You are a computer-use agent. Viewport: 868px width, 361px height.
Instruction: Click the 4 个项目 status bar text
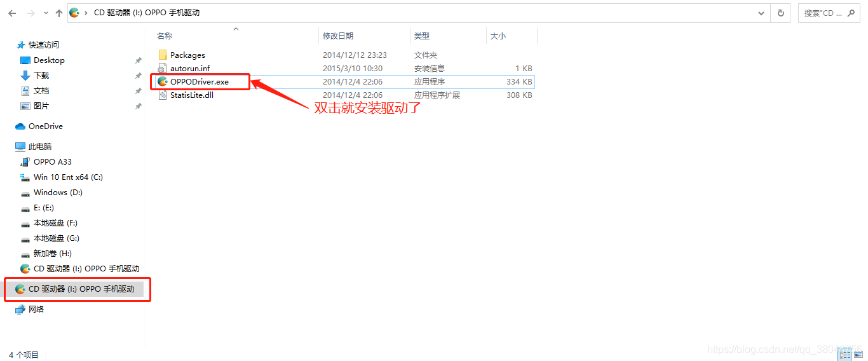(24, 355)
